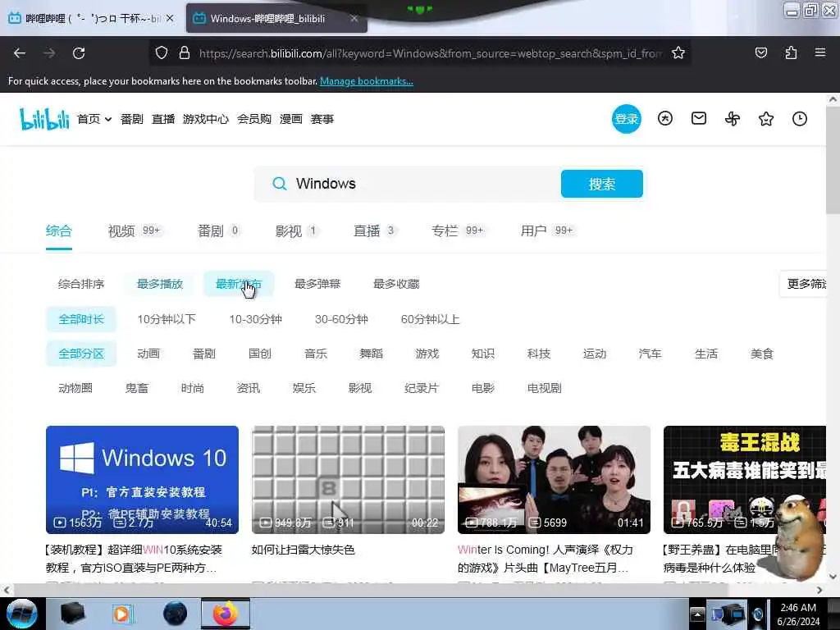Screen dimensions: 840x630
Task: Filter duration to 60分钟以上
Action: point(430,319)
